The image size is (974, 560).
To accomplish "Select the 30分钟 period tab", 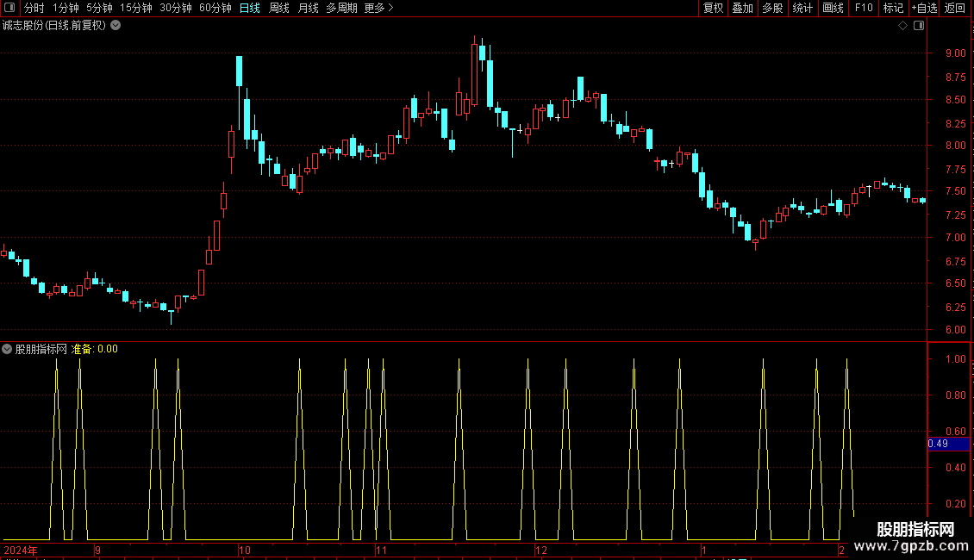I will click(x=175, y=8).
